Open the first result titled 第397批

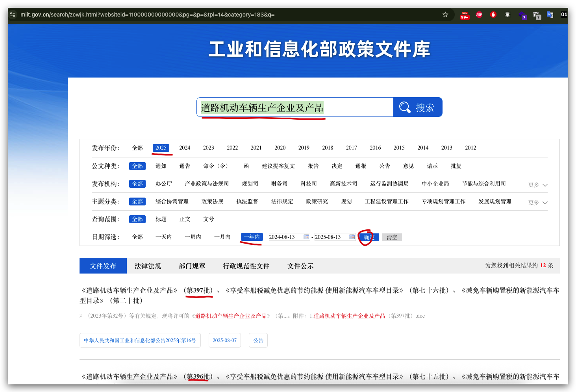tap(319, 296)
